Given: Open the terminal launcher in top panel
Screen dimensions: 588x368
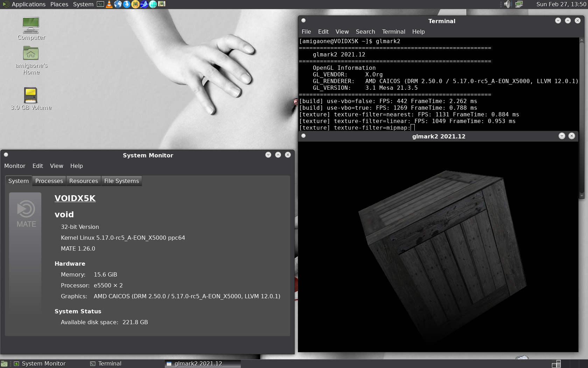Looking at the screenshot, I should pos(100,4).
